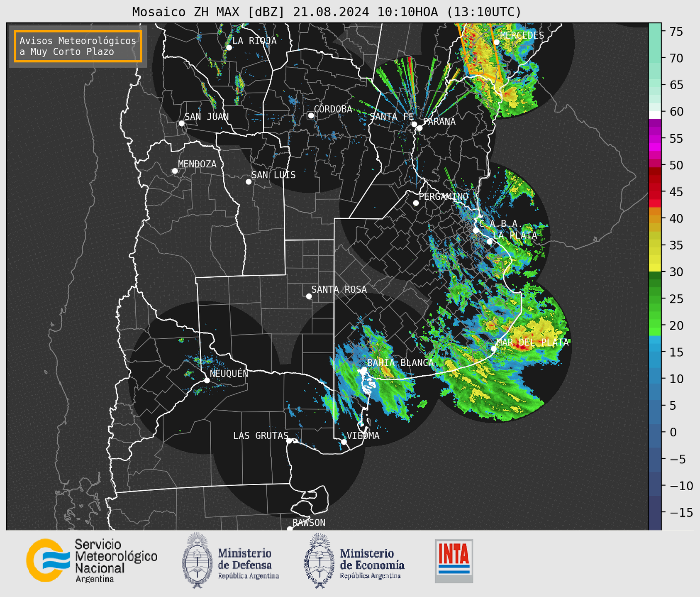The image size is (700, 597).
Task: Select the Córdoba city marker
Action: pos(311,115)
